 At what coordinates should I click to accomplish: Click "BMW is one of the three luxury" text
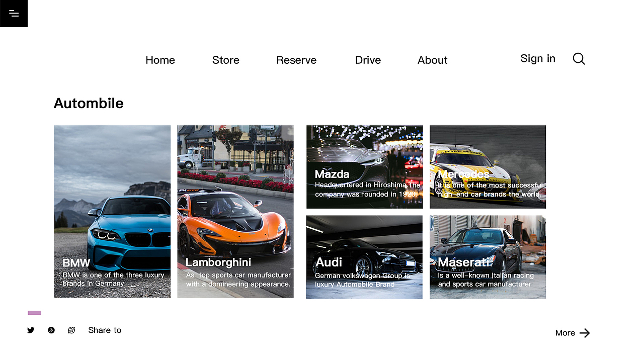tap(113, 275)
